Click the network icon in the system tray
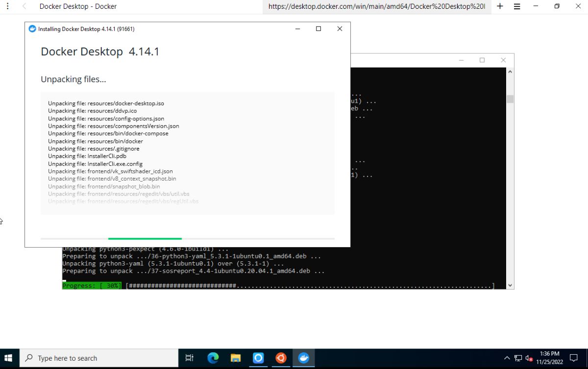The width and height of the screenshot is (588, 369). 518,358
